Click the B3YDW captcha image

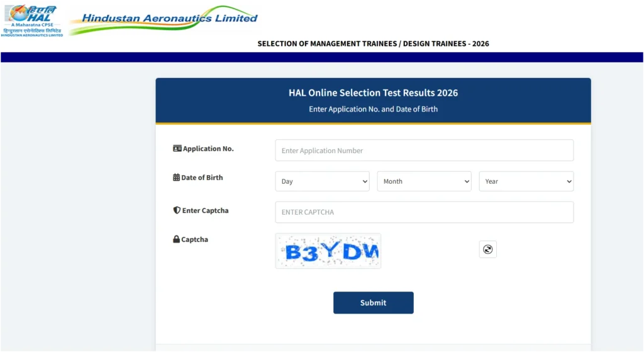coord(328,251)
